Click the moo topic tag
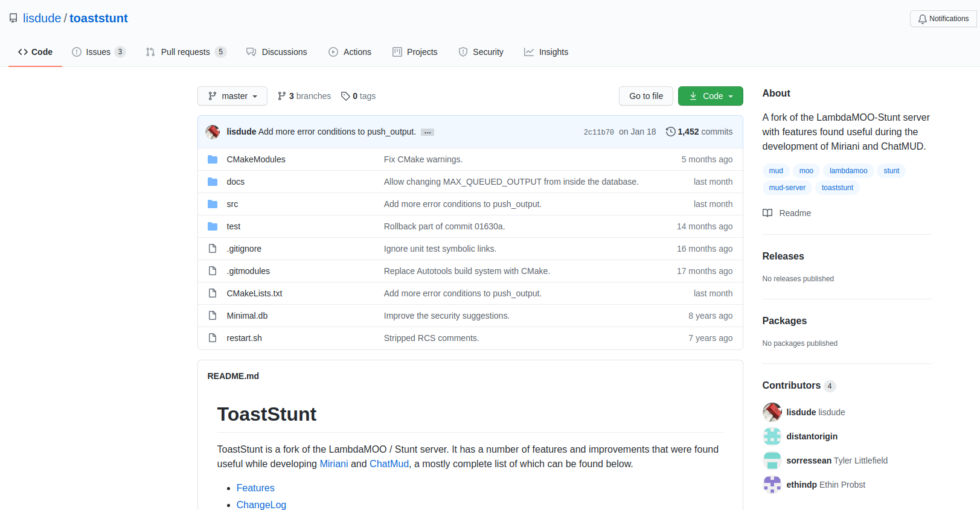Image resolution: width=980 pixels, height=510 pixels. point(806,171)
